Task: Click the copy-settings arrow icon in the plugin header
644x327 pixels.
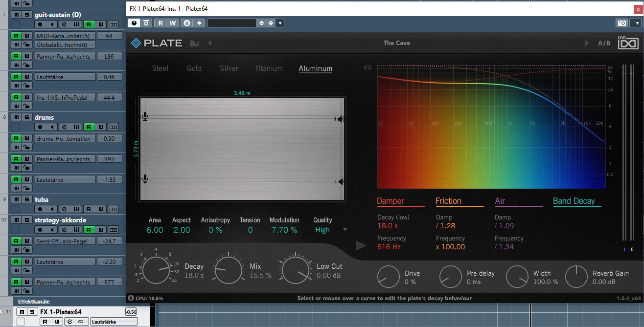Action: (199, 22)
